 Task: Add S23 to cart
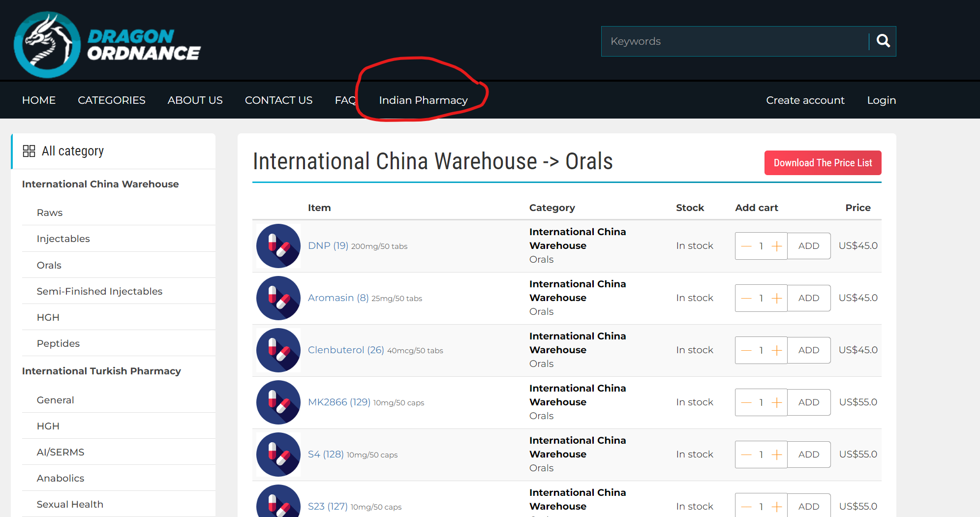tap(809, 505)
